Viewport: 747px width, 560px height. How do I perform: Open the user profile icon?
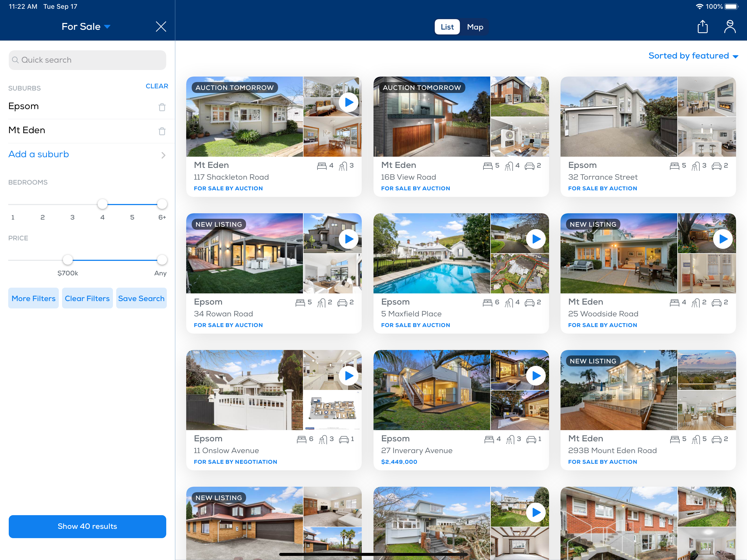730,26
